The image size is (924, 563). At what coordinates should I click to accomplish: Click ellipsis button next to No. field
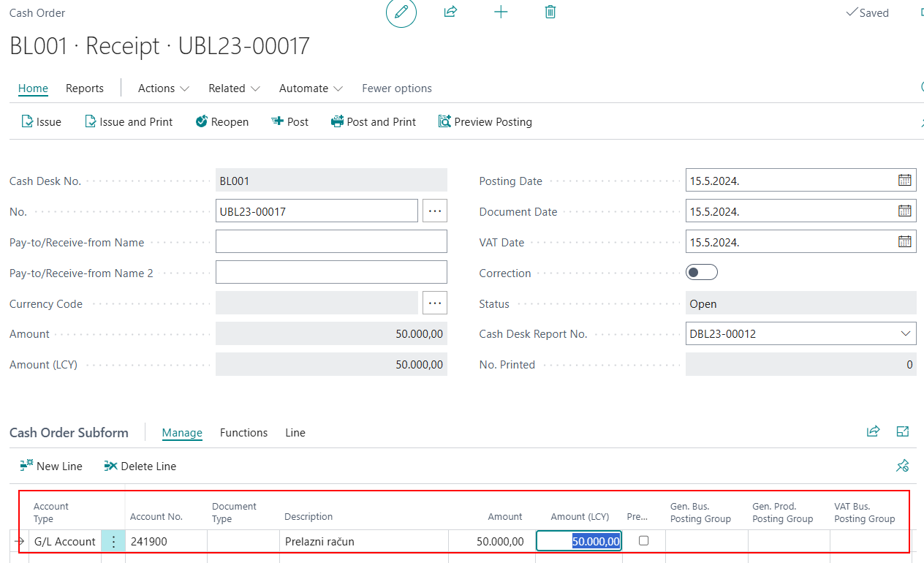pyautogui.click(x=435, y=211)
